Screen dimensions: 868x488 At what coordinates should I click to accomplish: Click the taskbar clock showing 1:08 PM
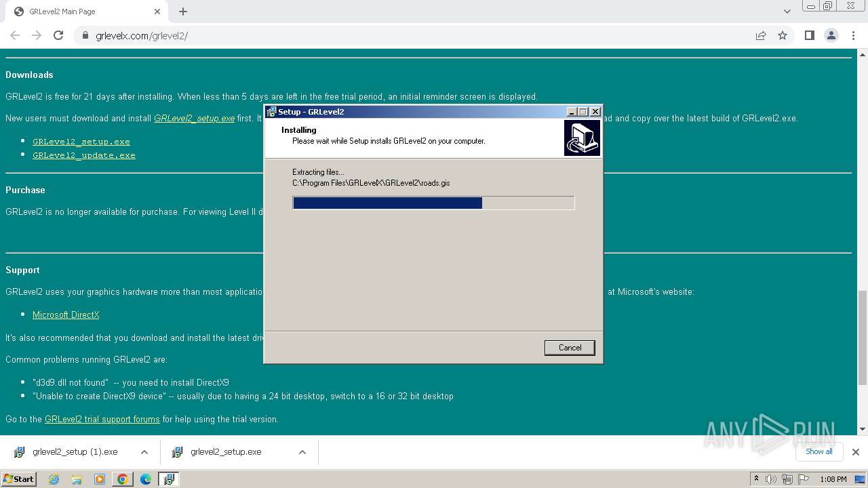(833, 479)
